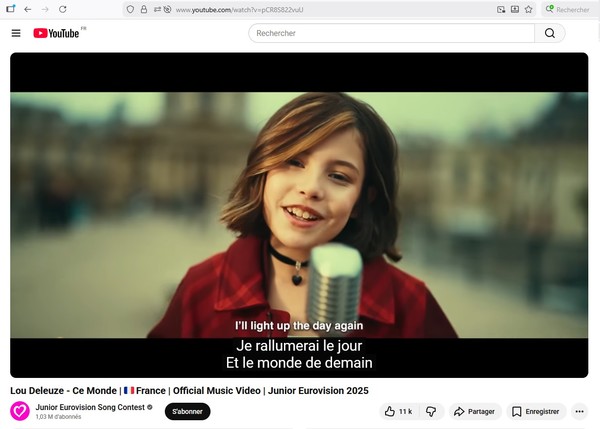
Task: Share the video via Partager
Action: 473,411
